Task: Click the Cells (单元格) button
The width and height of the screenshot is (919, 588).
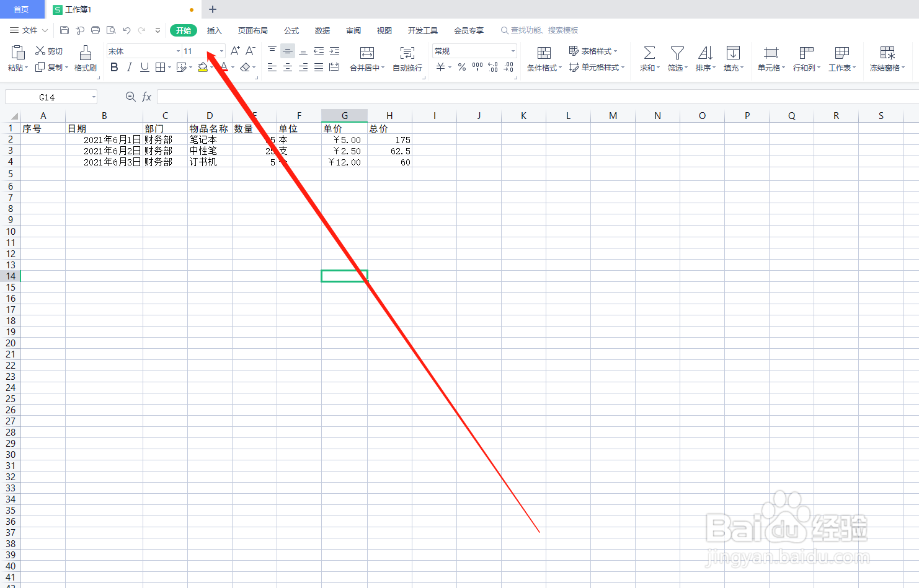Action: 771,58
